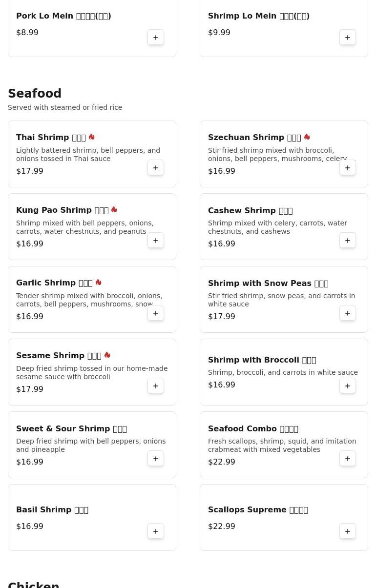Add Cashew Shrimp to cart

[x=348, y=241]
